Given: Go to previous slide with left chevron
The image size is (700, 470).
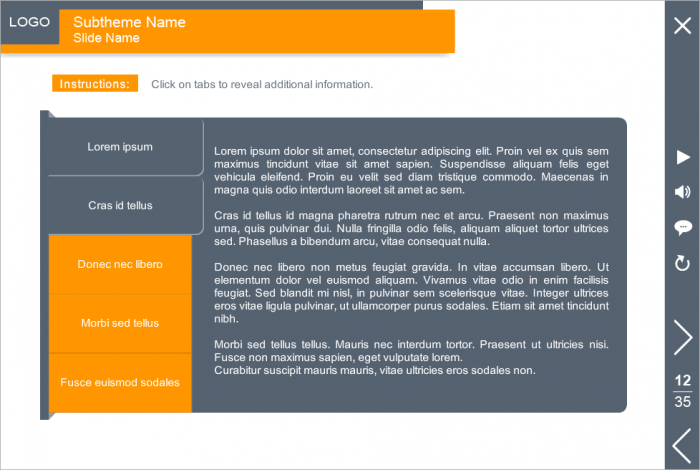Looking at the screenshot, I should [682, 446].
